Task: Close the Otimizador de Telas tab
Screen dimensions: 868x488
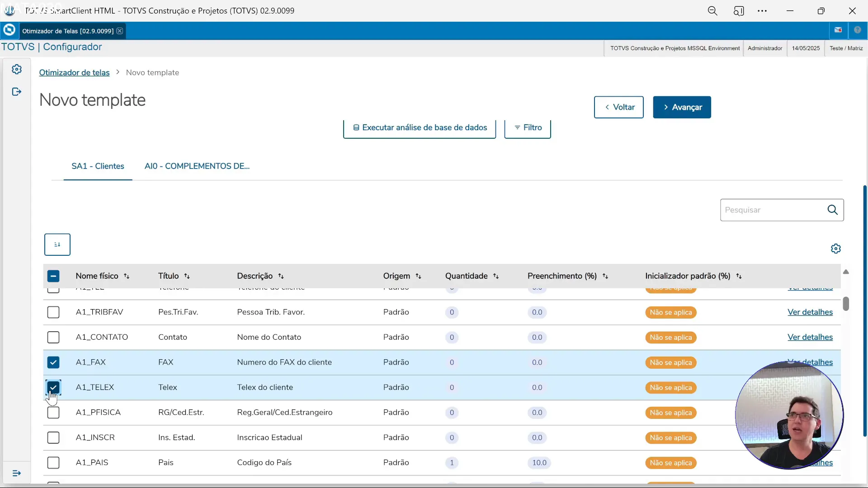Action: [120, 31]
